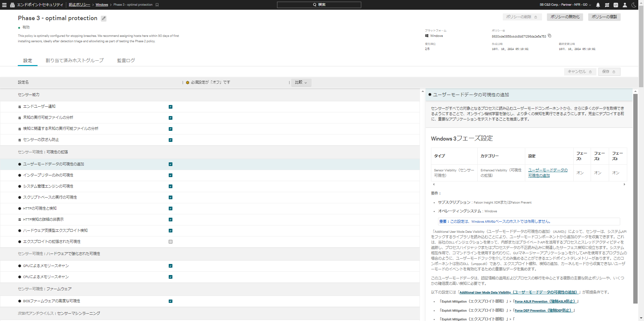Select スクリプトベースの実行の可視性 setting row
This screenshot has height=321, width=644.
(210, 198)
